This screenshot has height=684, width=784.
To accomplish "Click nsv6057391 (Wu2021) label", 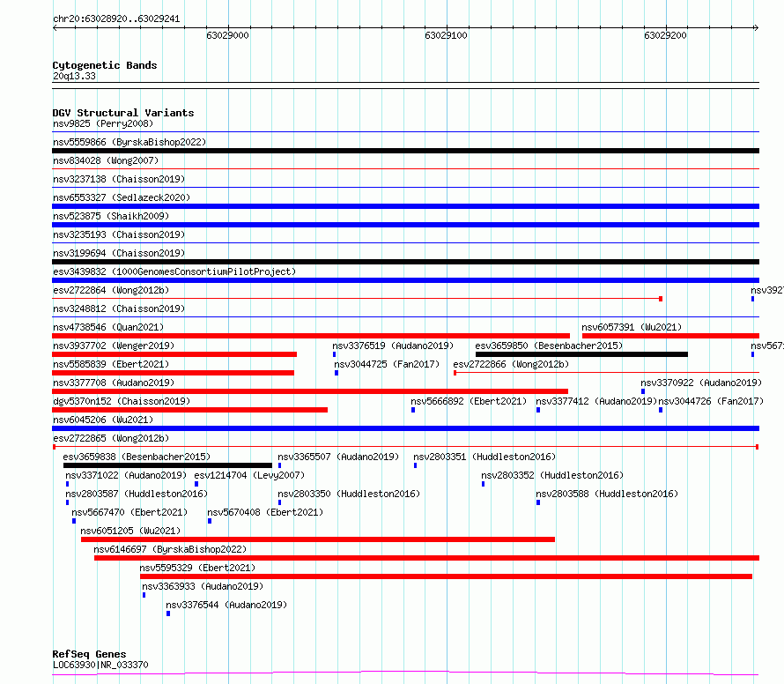I will tap(632, 327).
